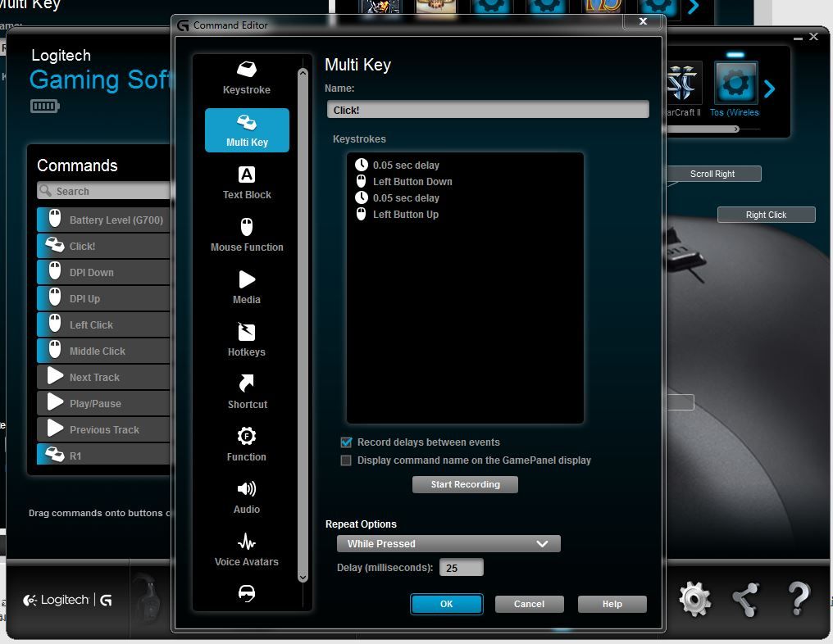This screenshot has width=833, height=644.
Task: Select the DPI Down command
Action: (103, 272)
